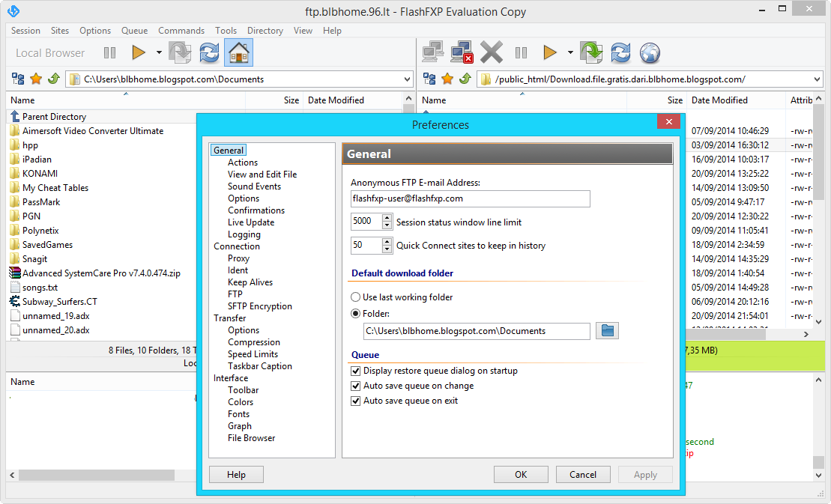Select Interface category in preferences tree
Image resolution: width=831 pixels, height=504 pixels.
(x=231, y=378)
